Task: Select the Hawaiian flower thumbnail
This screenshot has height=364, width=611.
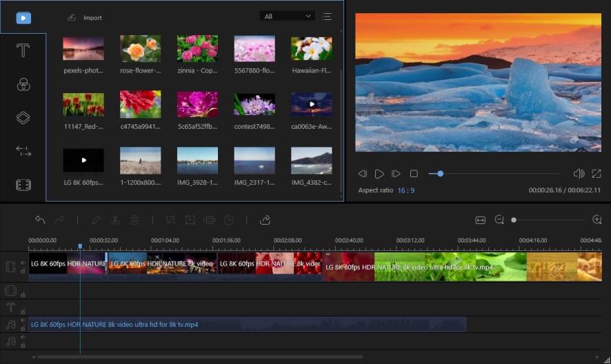Action: point(311,49)
